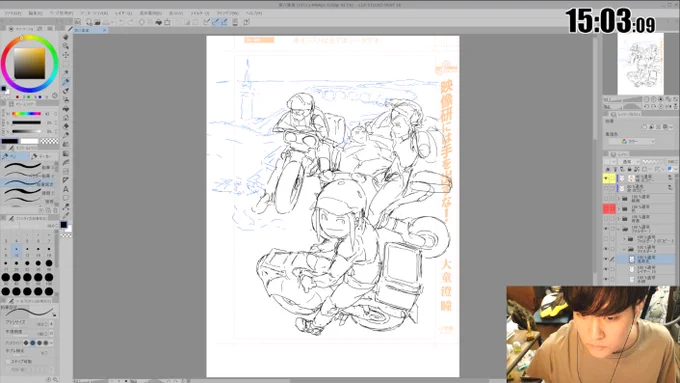Open the フィルター menu
Image resolution: width=680 pixels, height=383 pixels.
pyautogui.click(x=200, y=13)
